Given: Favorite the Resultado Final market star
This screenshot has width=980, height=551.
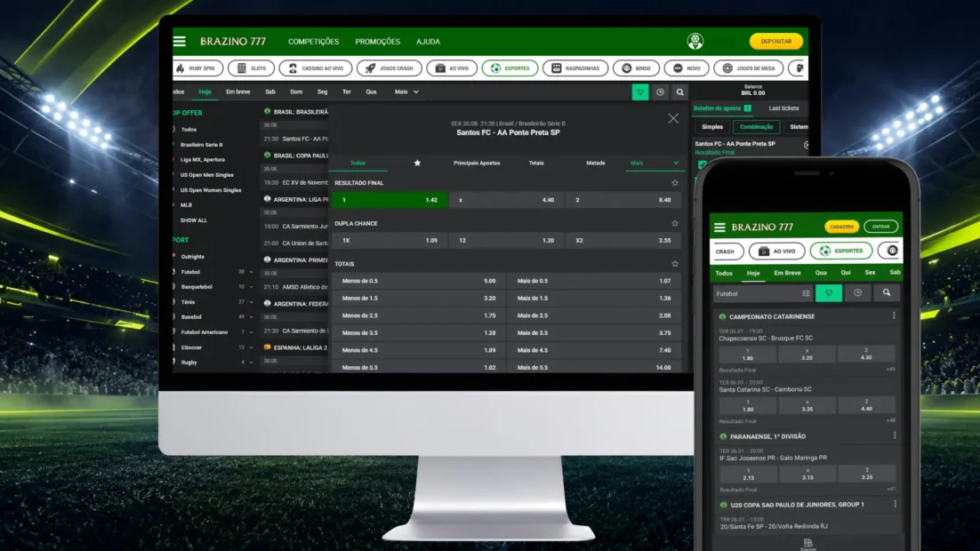Looking at the screenshot, I should [x=675, y=183].
